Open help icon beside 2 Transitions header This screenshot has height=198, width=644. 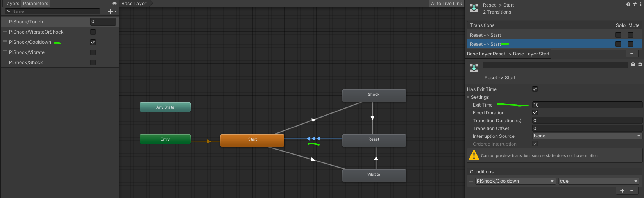click(x=628, y=4)
